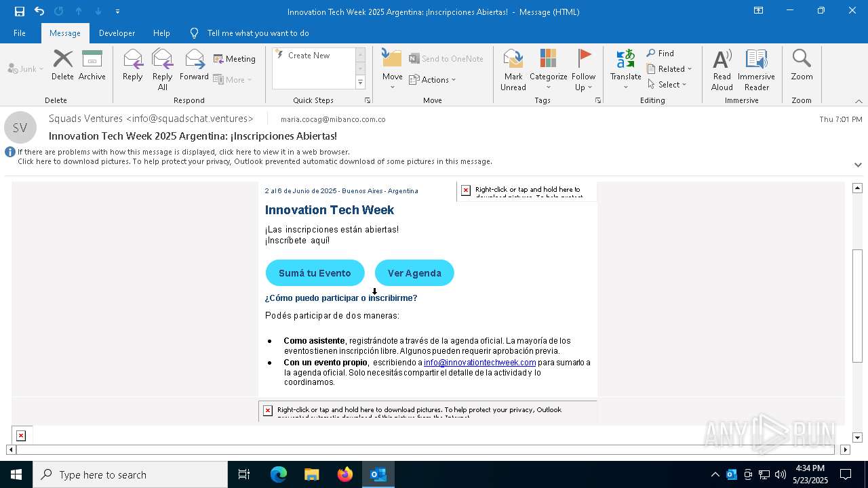The height and width of the screenshot is (488, 868).
Task: Open the More respond options dropdown
Action: coord(233,79)
